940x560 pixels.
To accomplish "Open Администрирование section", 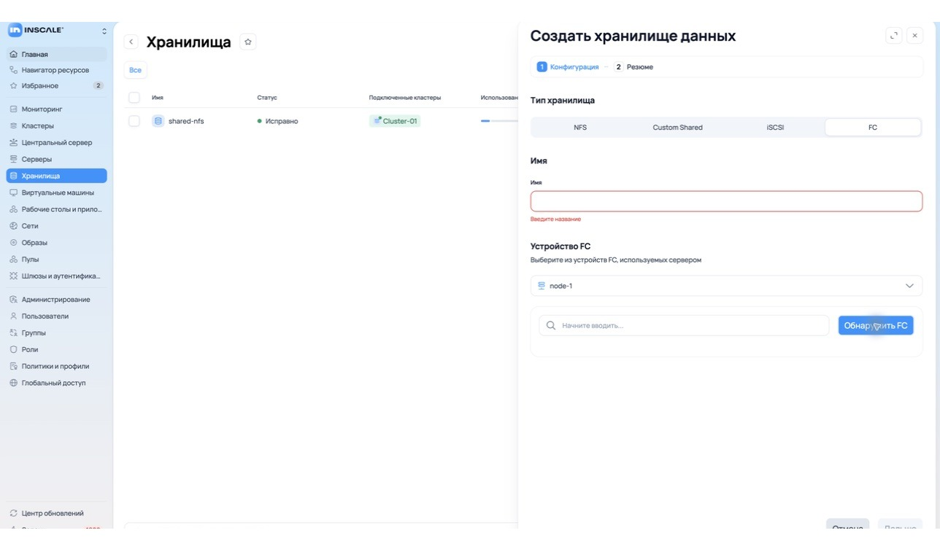I will [x=56, y=300].
